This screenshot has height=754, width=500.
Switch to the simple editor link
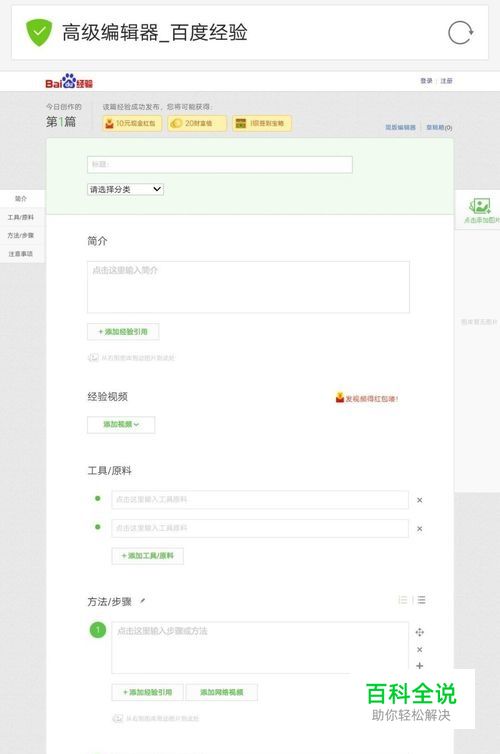tap(400, 127)
